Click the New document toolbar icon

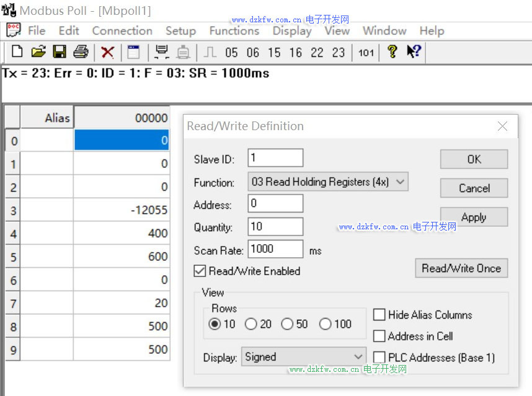17,52
